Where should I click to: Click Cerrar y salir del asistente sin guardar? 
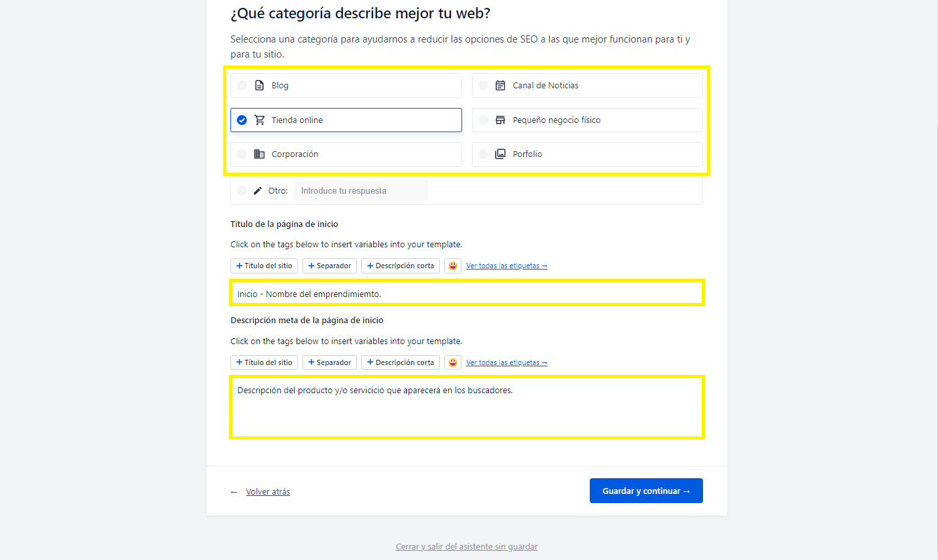coord(467,547)
